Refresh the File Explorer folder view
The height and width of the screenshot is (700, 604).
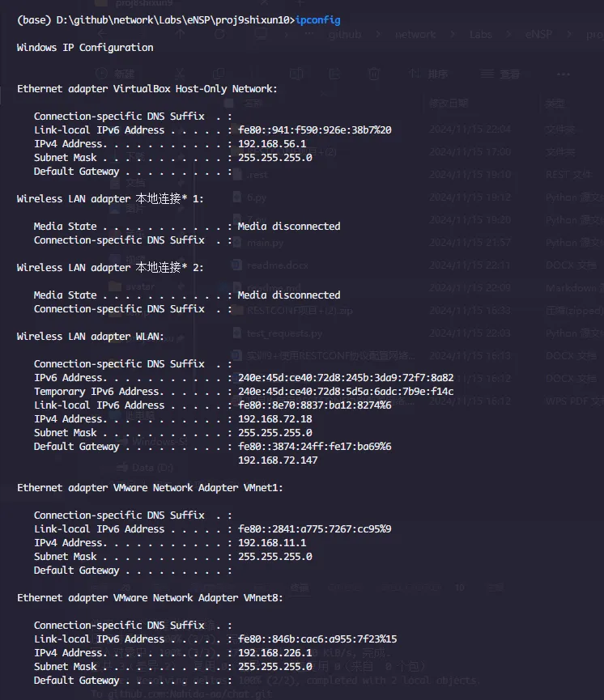pos(219,34)
